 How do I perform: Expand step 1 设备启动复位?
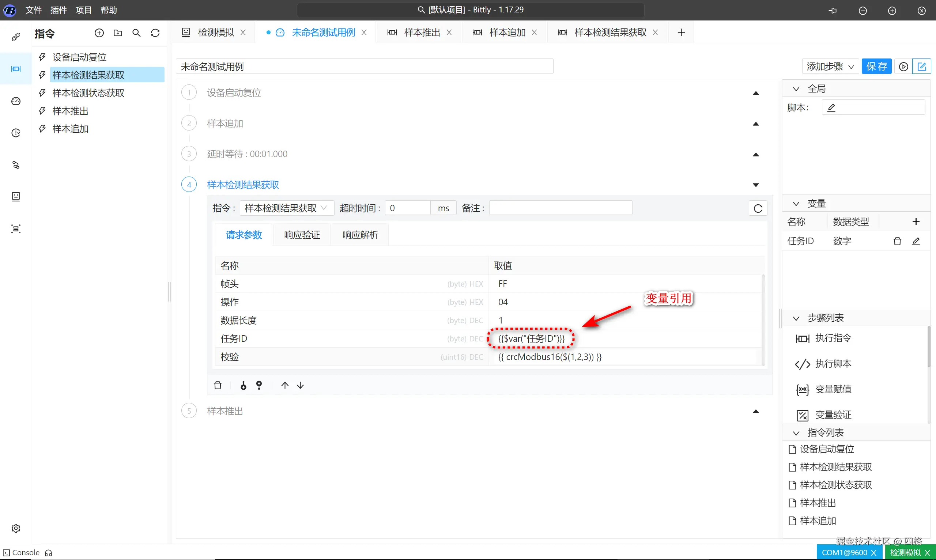756,93
